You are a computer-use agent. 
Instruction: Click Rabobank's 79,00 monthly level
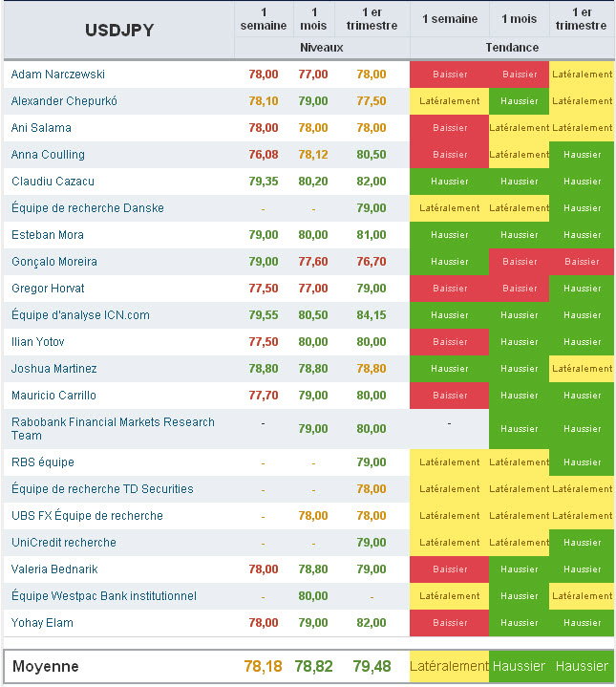tap(313, 428)
